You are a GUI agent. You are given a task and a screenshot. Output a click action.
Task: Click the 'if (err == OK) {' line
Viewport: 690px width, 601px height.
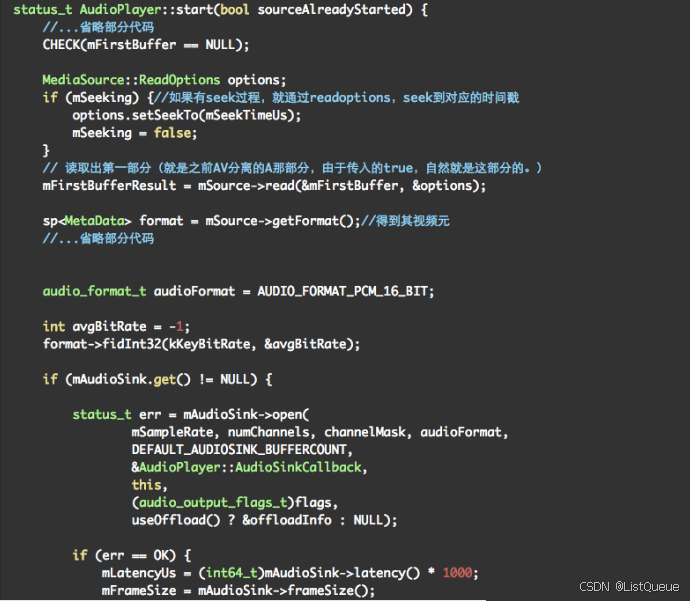coord(132,555)
